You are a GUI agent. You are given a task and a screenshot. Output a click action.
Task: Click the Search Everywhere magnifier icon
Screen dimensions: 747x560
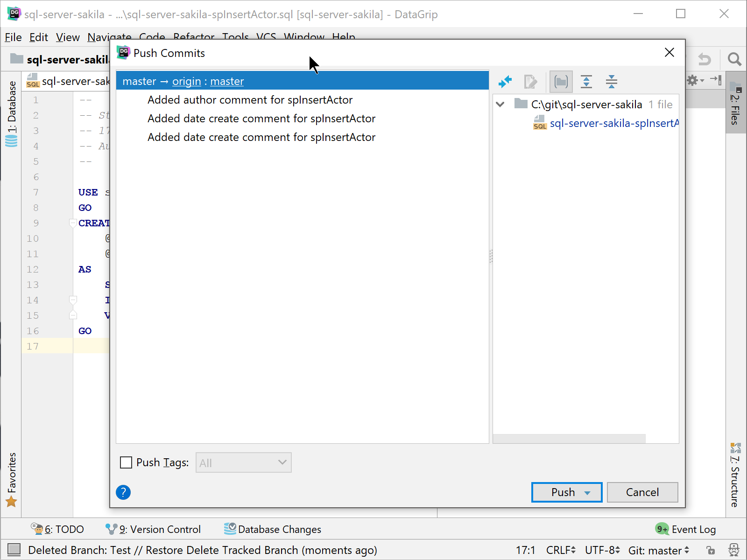click(x=734, y=59)
